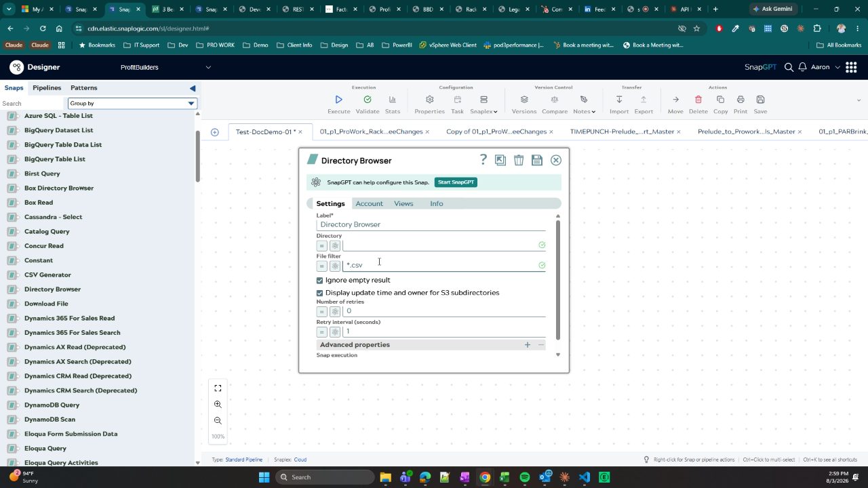Click the Designer search magnifier icon
The image size is (868, 488).
[x=789, y=67]
